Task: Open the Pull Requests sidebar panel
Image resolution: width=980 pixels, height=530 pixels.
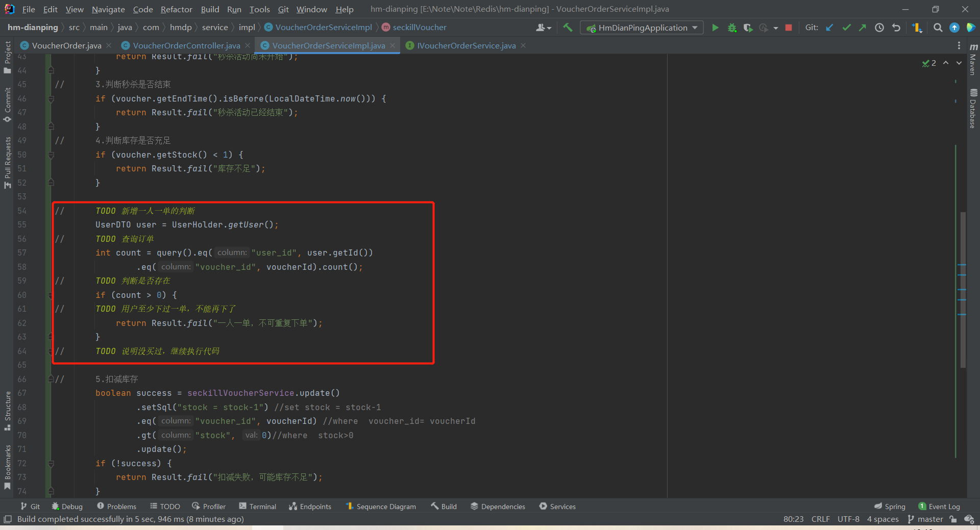Action: point(7,162)
